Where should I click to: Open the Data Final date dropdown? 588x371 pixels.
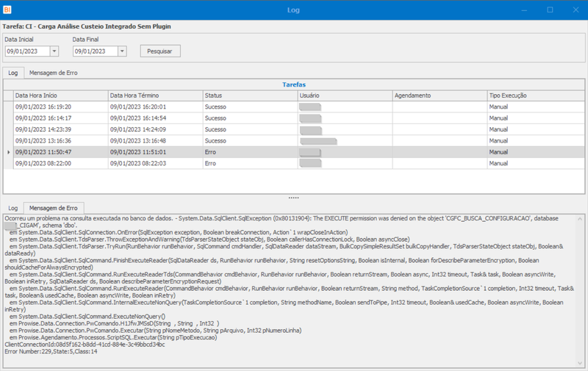pos(122,51)
